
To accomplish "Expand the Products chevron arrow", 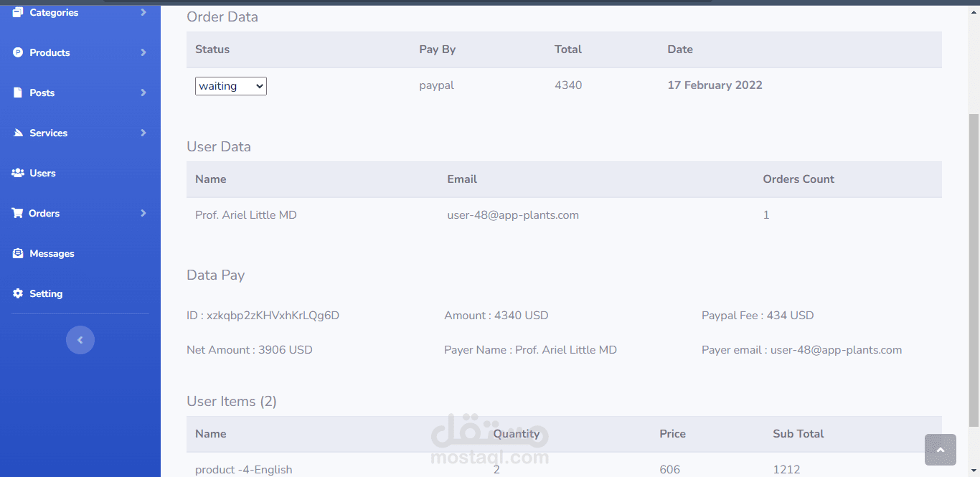I will coord(143,52).
